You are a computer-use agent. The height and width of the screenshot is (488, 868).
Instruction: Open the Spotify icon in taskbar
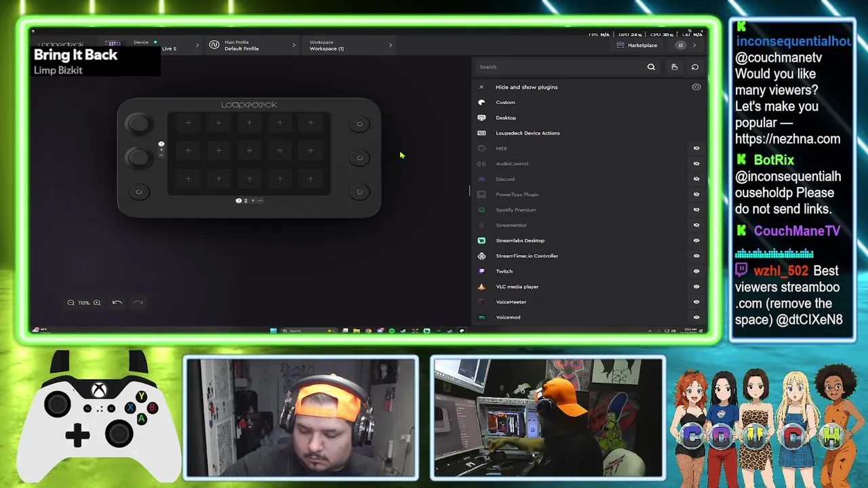click(x=391, y=331)
